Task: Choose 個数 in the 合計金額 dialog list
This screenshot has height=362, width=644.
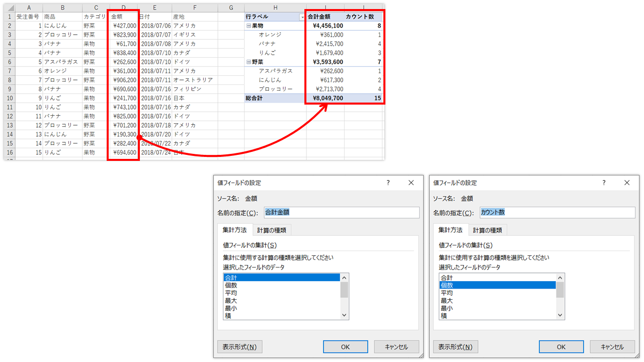Action: click(282, 285)
